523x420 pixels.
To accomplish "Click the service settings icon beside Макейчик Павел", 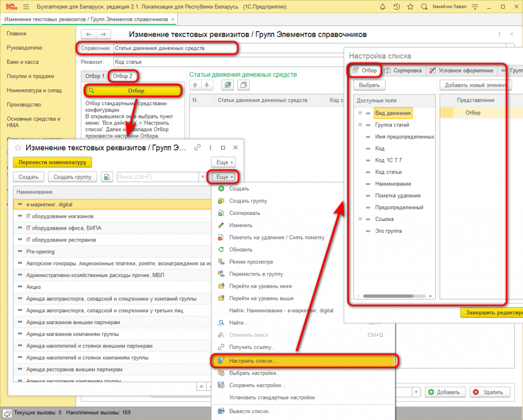I will point(475,7).
